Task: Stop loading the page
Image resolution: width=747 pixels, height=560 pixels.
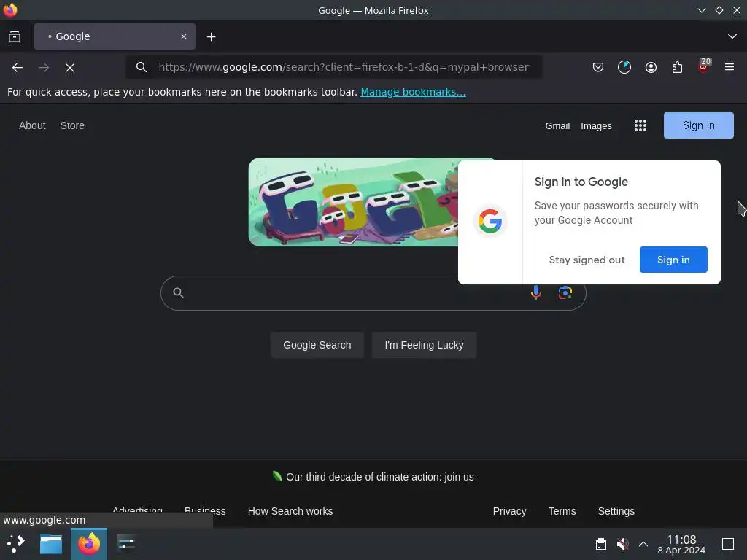Action: (x=70, y=68)
